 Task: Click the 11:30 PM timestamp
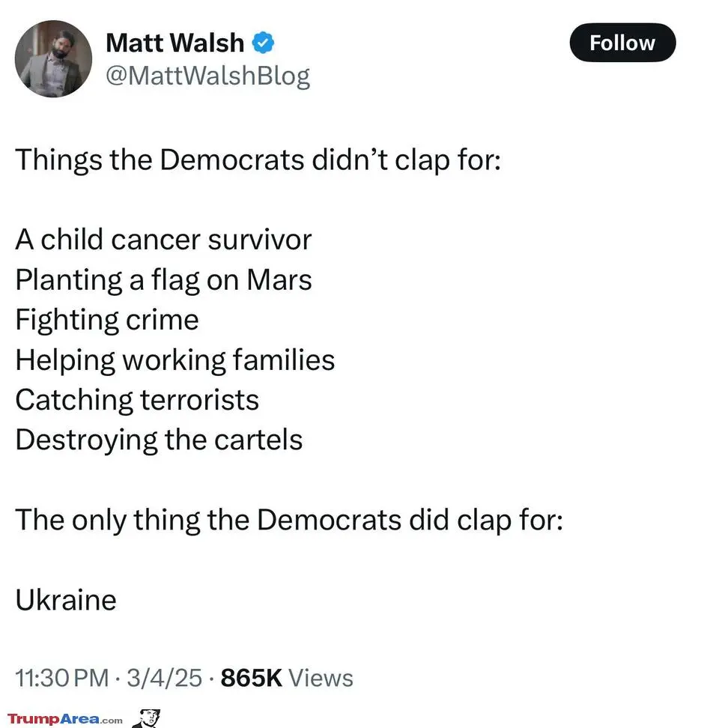(x=62, y=678)
